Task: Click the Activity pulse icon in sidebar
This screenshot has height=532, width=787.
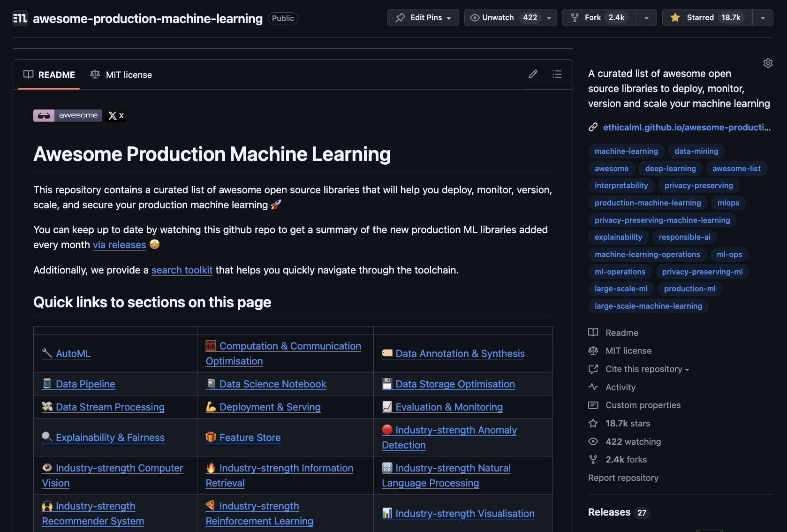Action: pyautogui.click(x=593, y=387)
